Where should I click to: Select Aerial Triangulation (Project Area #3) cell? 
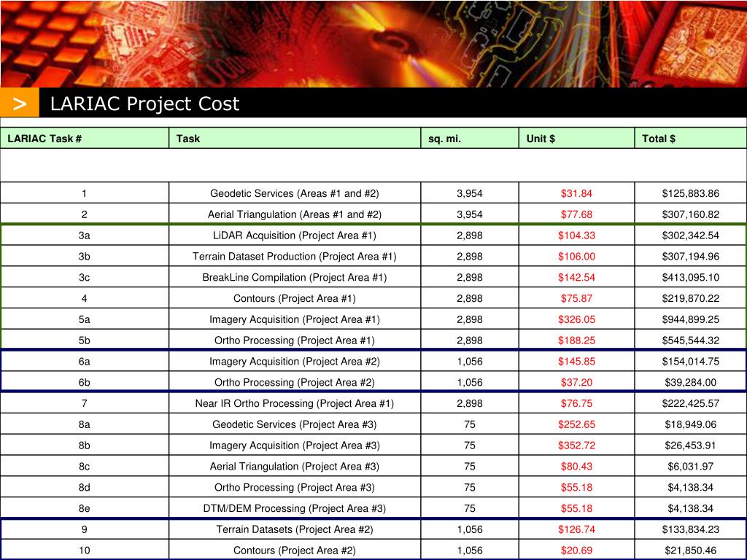pos(295,466)
